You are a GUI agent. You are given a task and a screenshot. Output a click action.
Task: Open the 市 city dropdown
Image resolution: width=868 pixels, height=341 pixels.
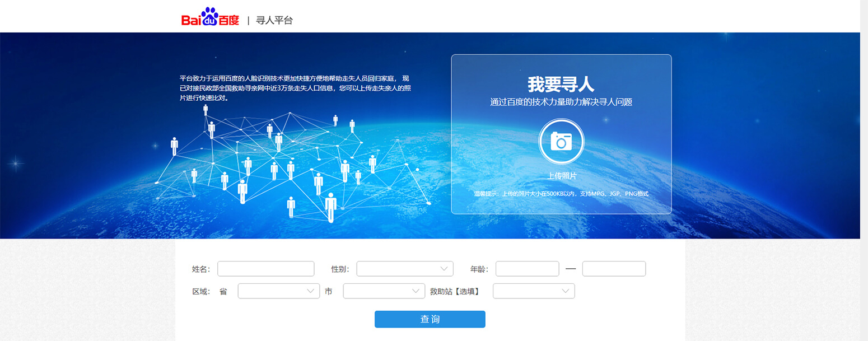[384, 291]
